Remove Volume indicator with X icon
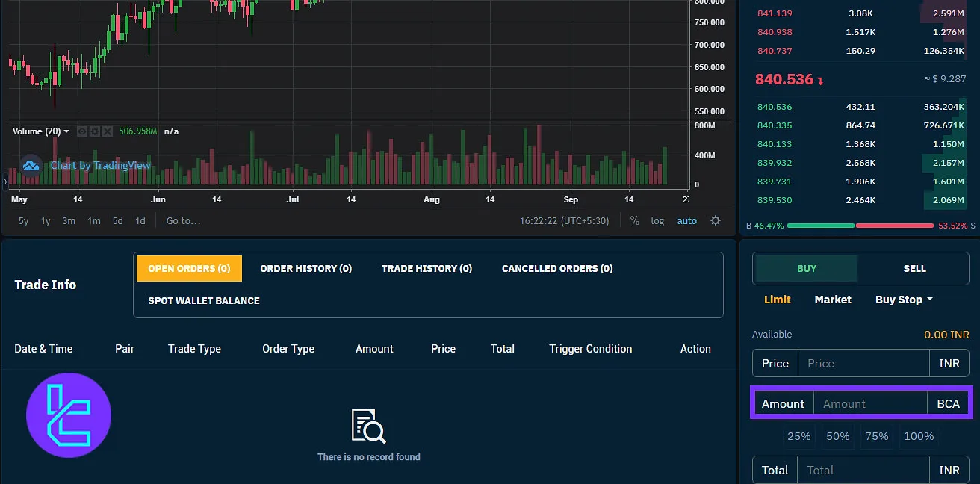The height and width of the screenshot is (484, 980). pos(107,131)
